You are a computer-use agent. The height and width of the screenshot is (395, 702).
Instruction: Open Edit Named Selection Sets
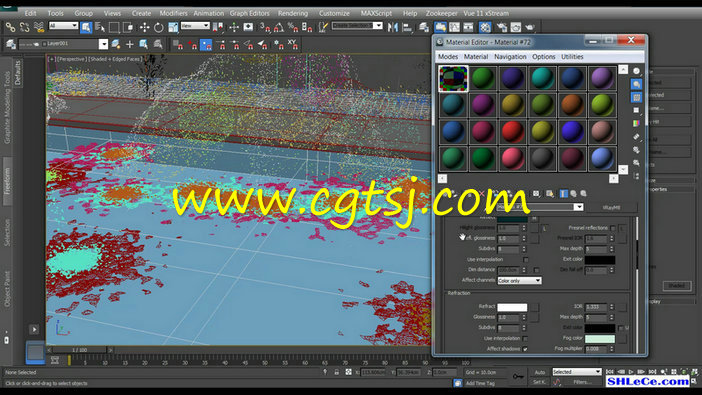tap(323, 27)
